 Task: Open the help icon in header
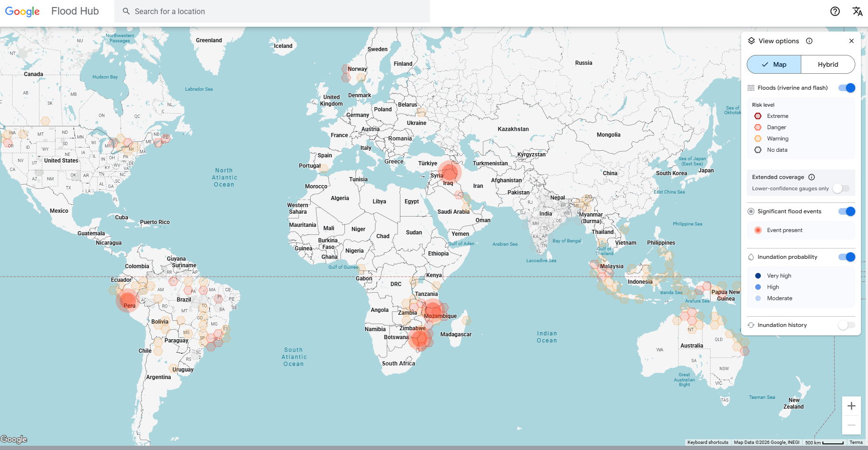click(835, 11)
